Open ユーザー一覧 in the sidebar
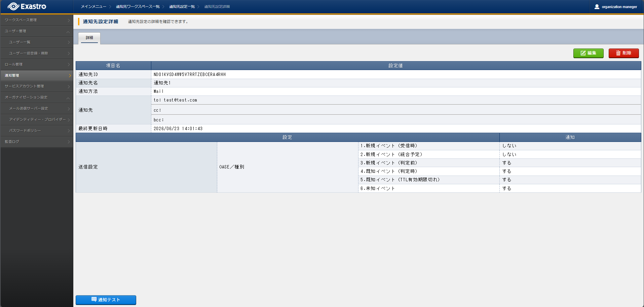Screen dimensions: 644x307 pos(37,42)
